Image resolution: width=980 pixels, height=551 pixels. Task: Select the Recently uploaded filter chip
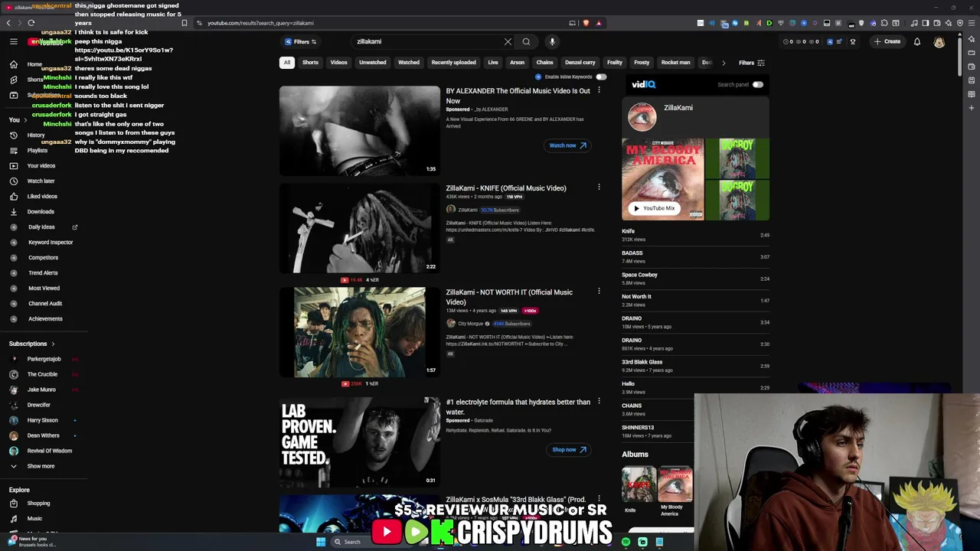(x=453, y=63)
